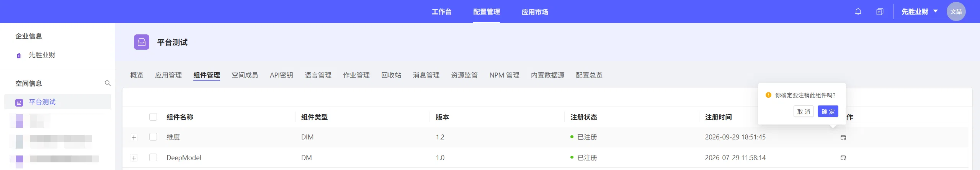
Task: Click the 组件名称 column header
Action: [x=180, y=117]
